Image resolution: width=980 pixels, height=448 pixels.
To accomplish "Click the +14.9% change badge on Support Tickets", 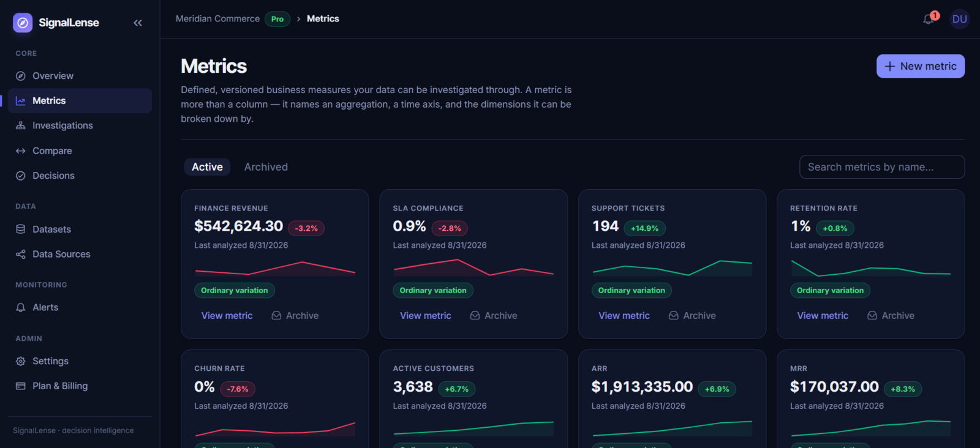I will [644, 228].
